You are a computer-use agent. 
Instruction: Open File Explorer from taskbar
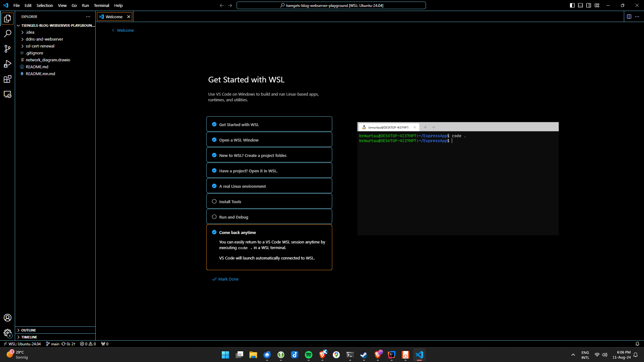click(x=253, y=355)
